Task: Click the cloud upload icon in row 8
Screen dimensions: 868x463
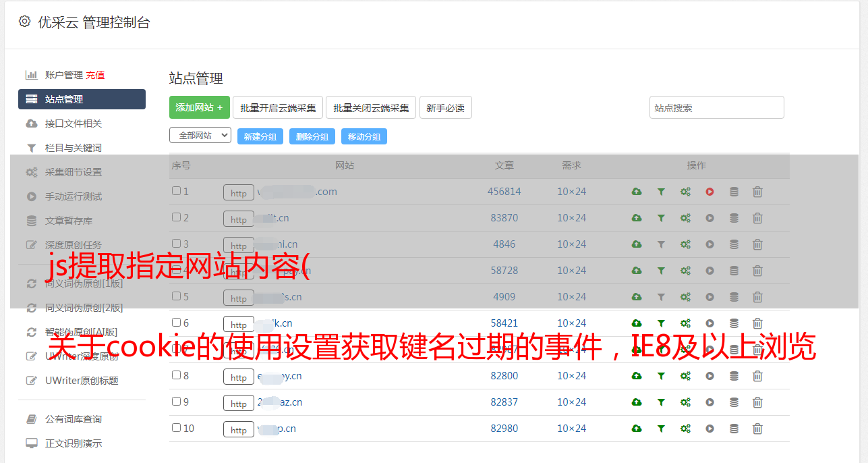Action: [x=637, y=376]
